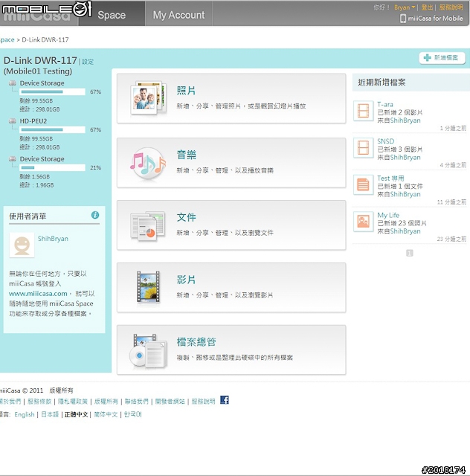Open the 服務說明 footer link

point(203,402)
